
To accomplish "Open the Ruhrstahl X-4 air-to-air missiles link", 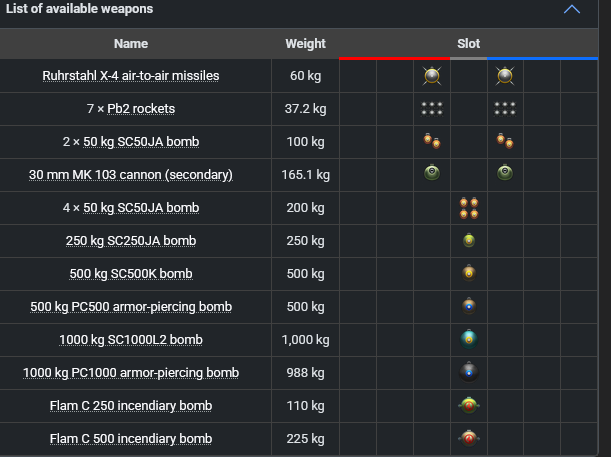I will (131, 76).
